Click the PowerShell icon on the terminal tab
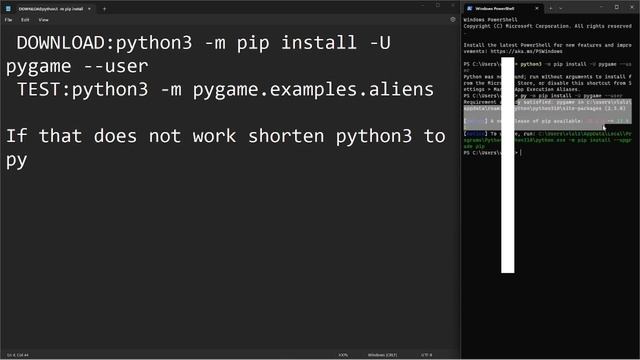Image resolution: width=640 pixels, height=360 pixels. point(469,8)
